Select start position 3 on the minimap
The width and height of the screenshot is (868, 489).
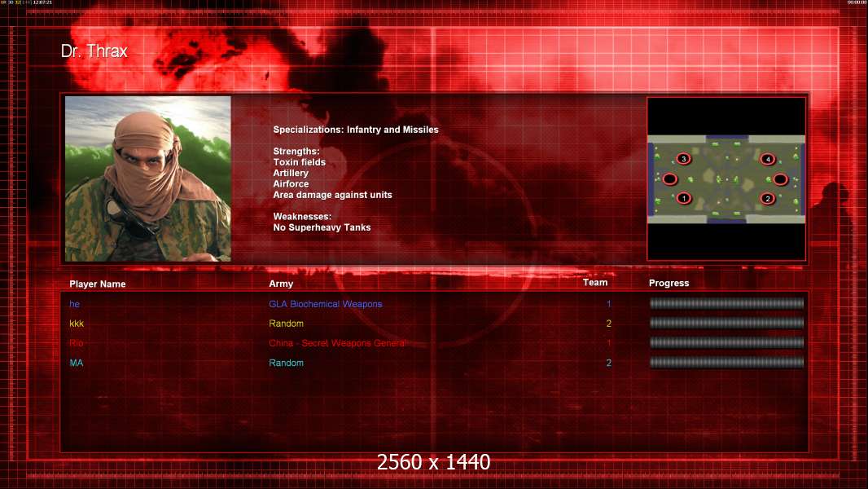684,159
